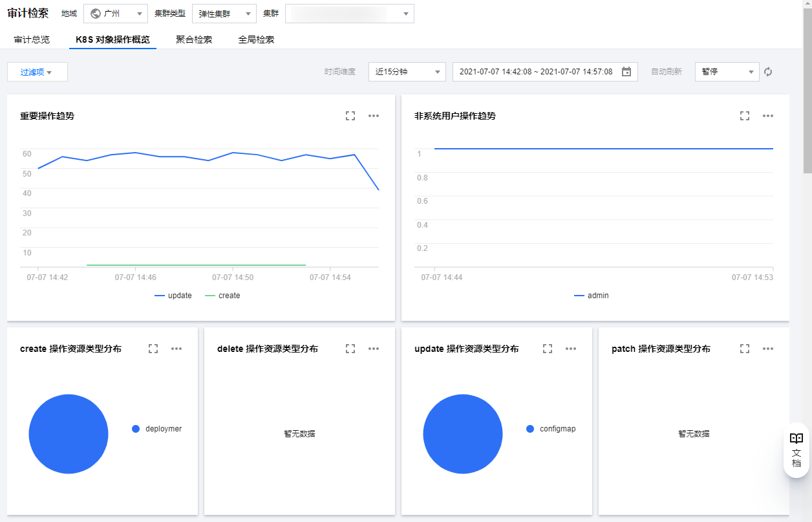812x522 pixels.
Task: Open more options for 非系统用户操作趋势 chart
Action: click(768, 116)
